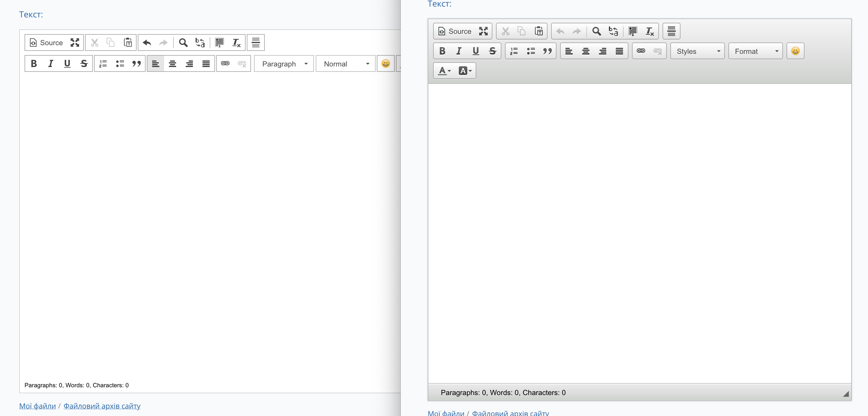Center text in right editor
The width and height of the screenshot is (868, 416).
tap(586, 51)
